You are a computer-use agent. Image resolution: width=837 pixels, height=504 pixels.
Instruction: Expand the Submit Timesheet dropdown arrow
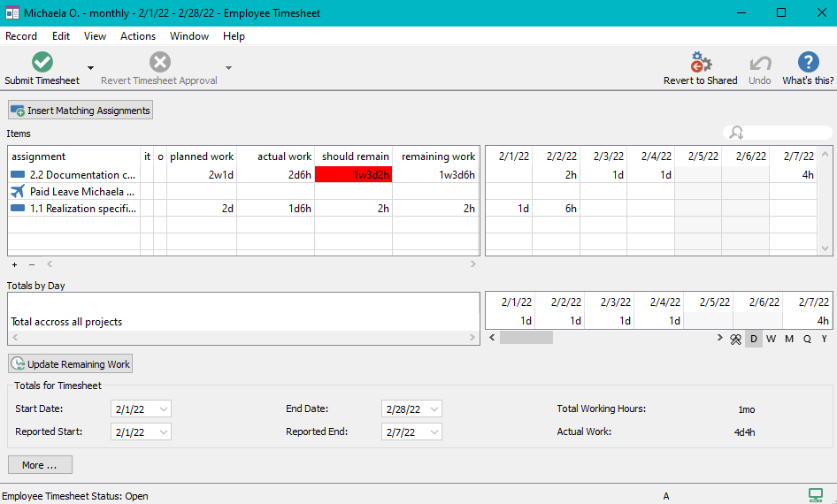coord(90,68)
